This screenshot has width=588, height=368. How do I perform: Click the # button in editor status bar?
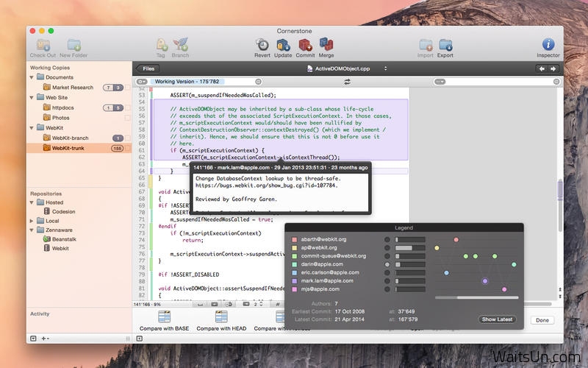click(278, 304)
